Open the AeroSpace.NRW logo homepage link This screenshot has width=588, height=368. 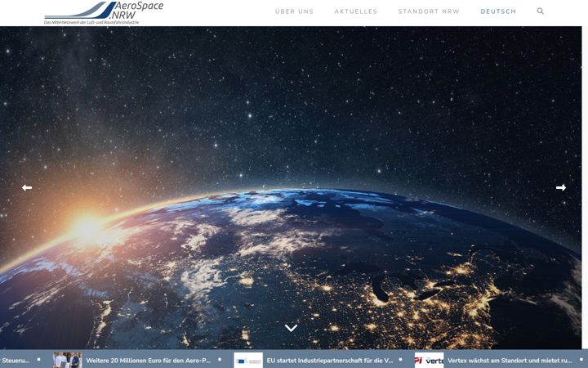[104, 13]
